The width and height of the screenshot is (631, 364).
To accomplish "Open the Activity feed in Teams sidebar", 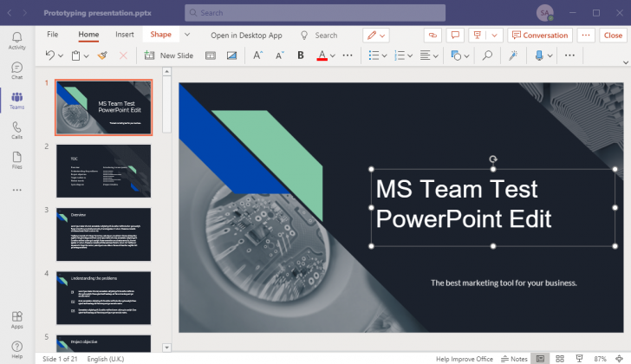I will tap(17, 41).
